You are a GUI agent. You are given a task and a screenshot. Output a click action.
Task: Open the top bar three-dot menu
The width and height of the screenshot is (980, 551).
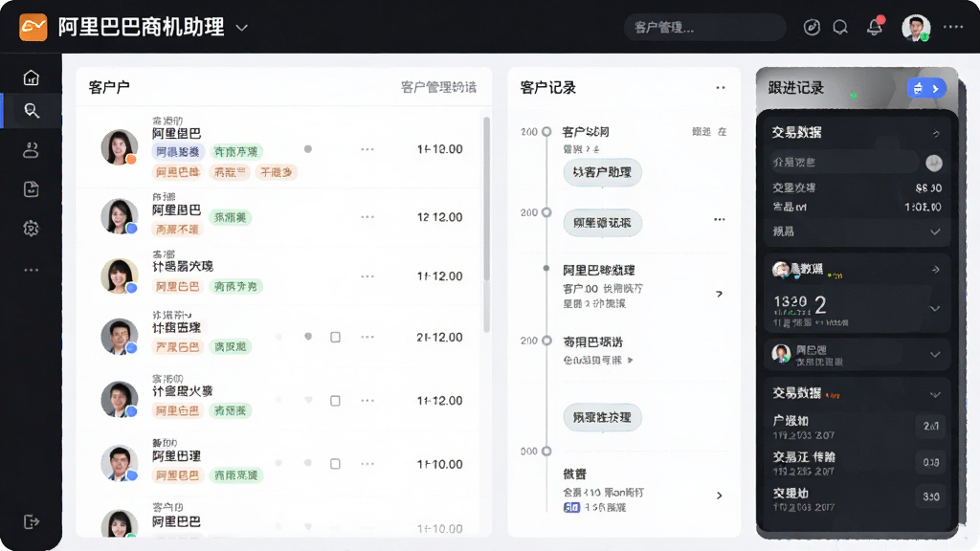(952, 27)
